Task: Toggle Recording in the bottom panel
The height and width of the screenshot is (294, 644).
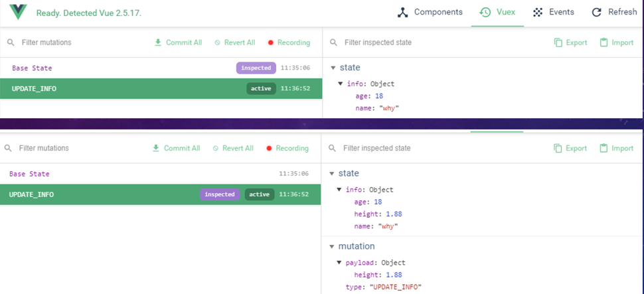Action: pos(287,148)
